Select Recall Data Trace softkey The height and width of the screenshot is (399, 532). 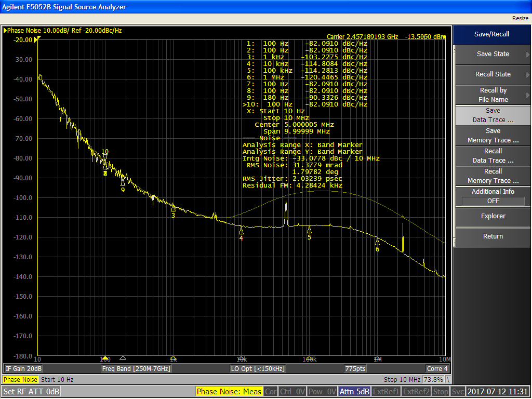coord(493,156)
